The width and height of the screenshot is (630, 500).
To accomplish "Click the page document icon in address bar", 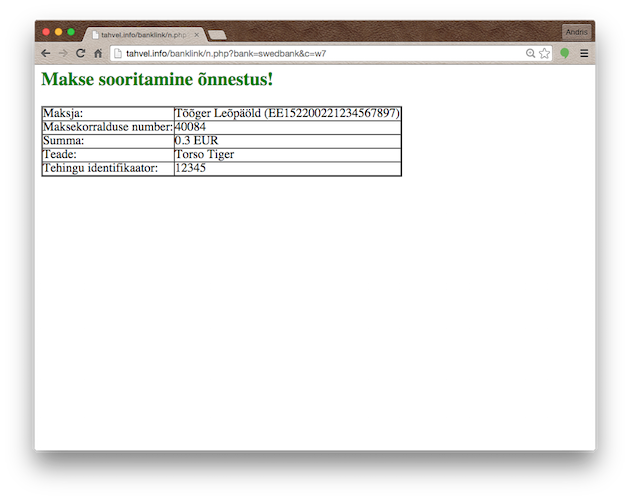I will [x=117, y=53].
